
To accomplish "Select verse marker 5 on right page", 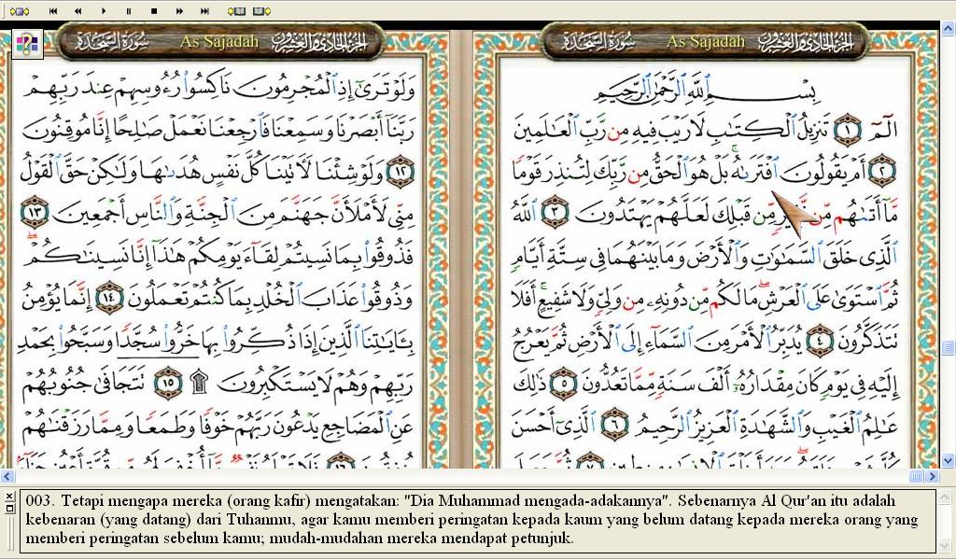I will [563, 384].
